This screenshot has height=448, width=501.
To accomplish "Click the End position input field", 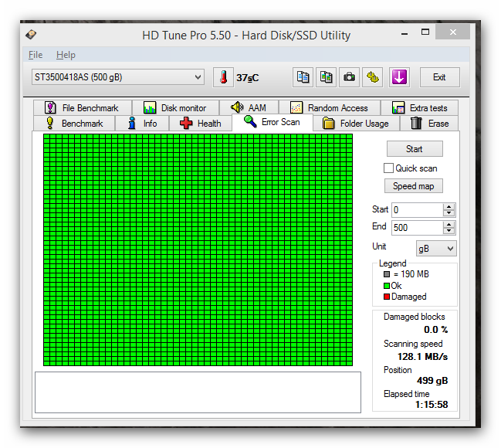I will point(418,228).
